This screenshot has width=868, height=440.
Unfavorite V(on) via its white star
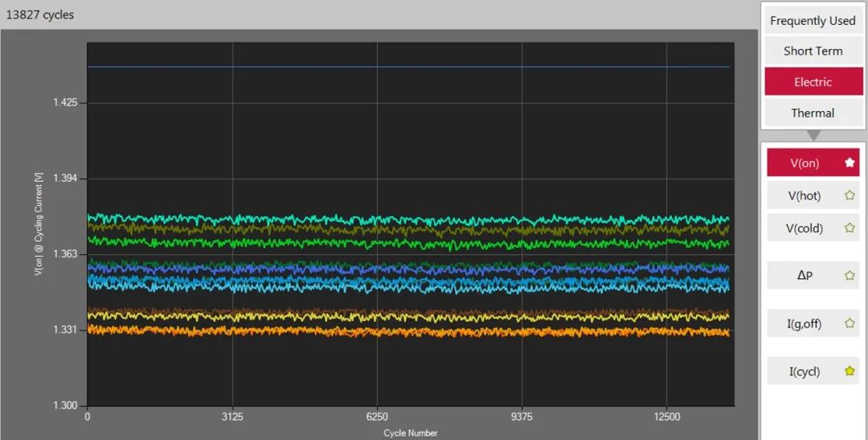coord(850,162)
